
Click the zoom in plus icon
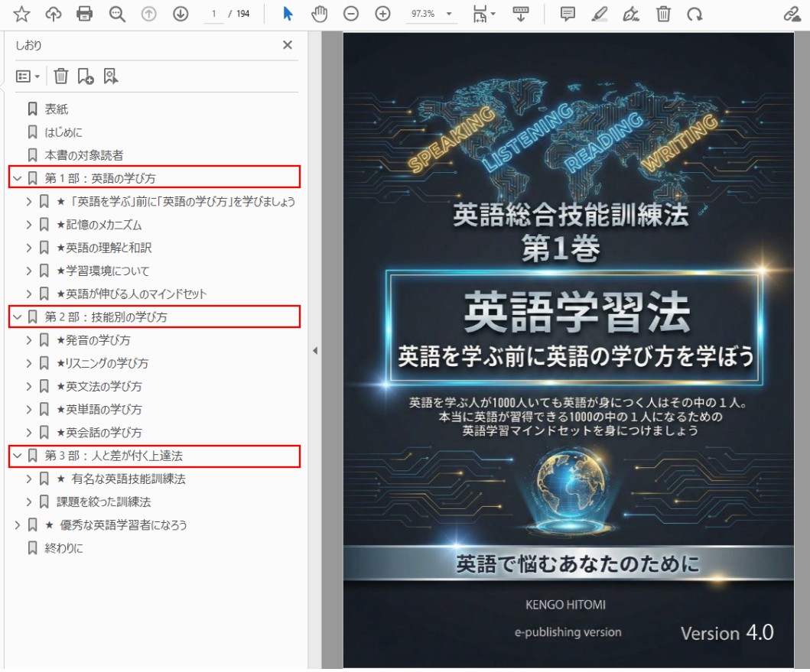pos(382,14)
